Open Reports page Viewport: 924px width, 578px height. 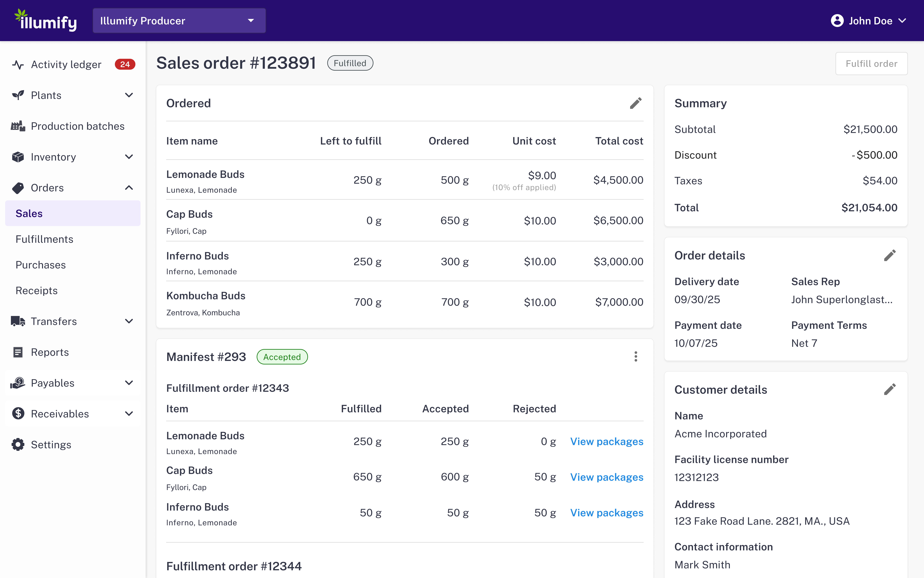73,352
